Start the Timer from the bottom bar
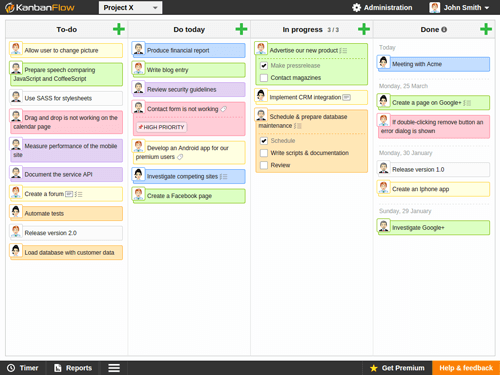Viewport: 500px width, 375px height. click(23, 368)
